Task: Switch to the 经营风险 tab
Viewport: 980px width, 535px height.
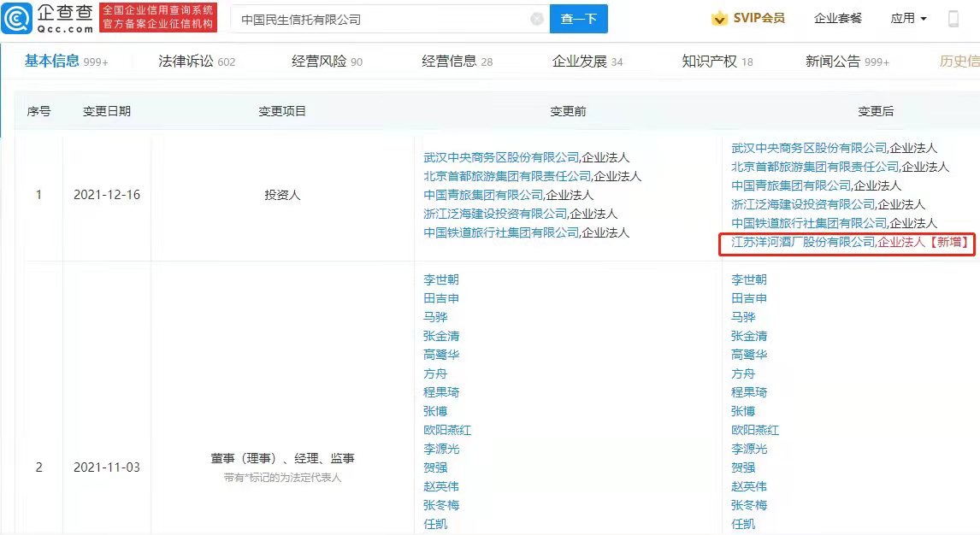Action: 327,62
